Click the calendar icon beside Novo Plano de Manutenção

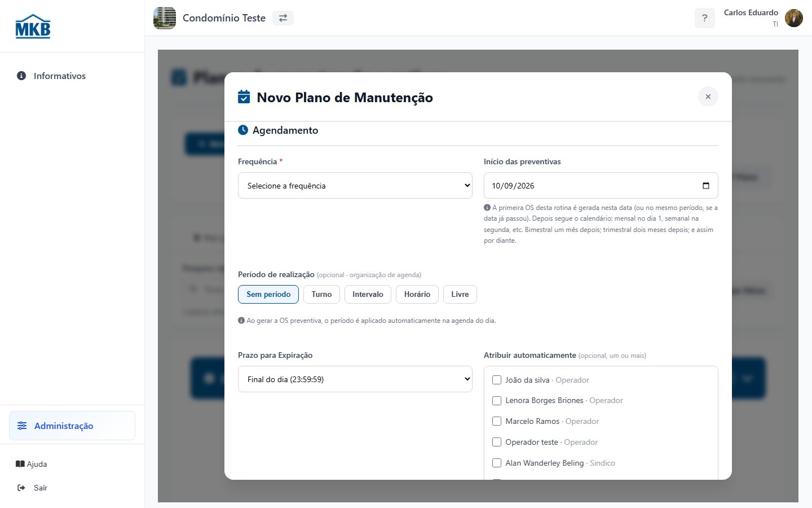coord(244,97)
